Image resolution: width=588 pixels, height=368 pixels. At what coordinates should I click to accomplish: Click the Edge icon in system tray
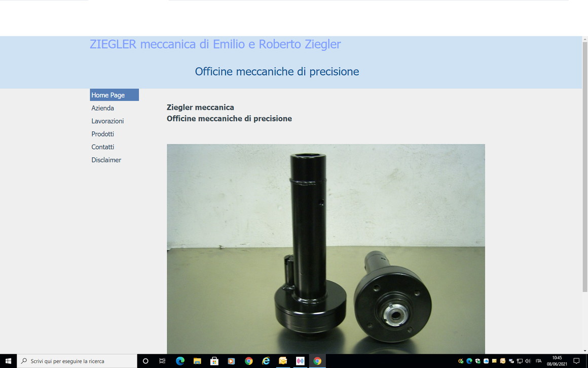[x=469, y=361]
